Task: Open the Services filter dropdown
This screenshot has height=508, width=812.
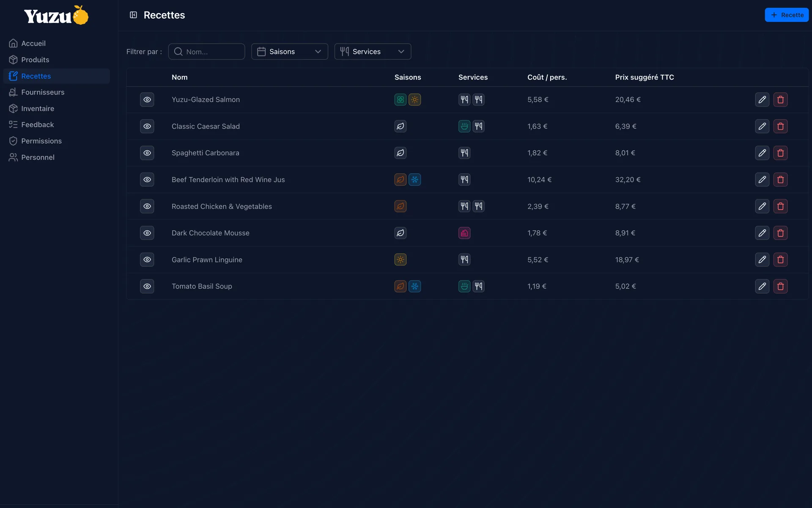Action: [373, 52]
